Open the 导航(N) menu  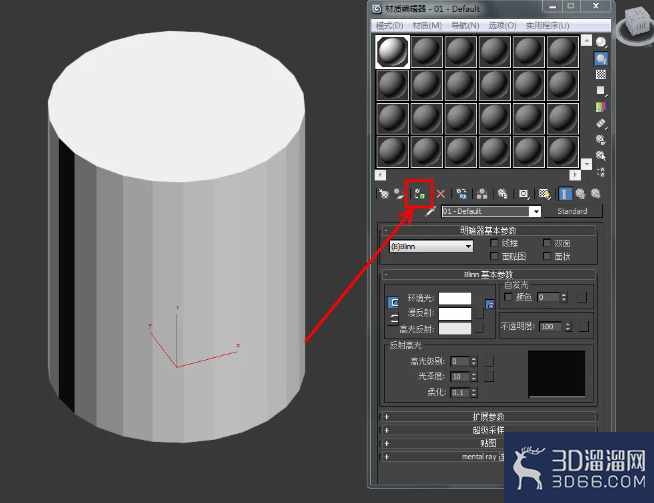pos(465,26)
